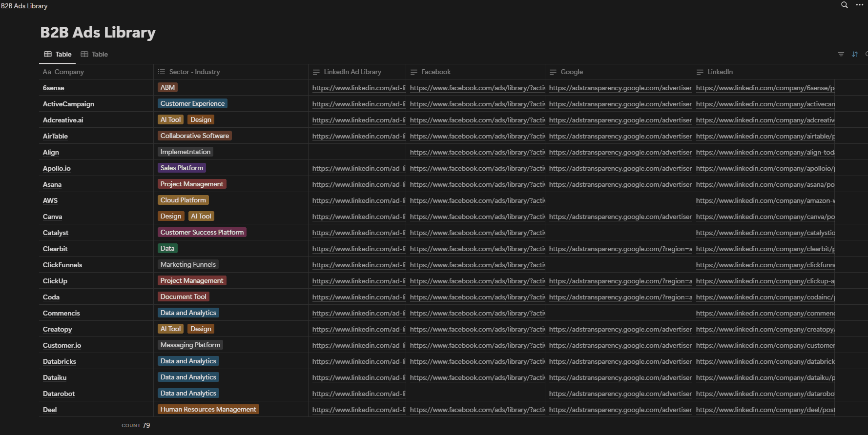
Task: Click the Implemetntation tag for Align
Action: click(x=186, y=152)
